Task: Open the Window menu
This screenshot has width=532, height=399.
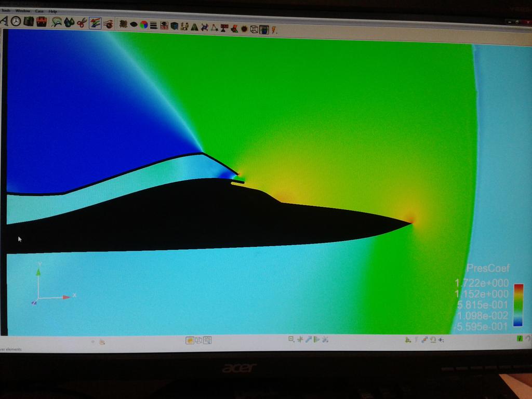Action: (22, 11)
